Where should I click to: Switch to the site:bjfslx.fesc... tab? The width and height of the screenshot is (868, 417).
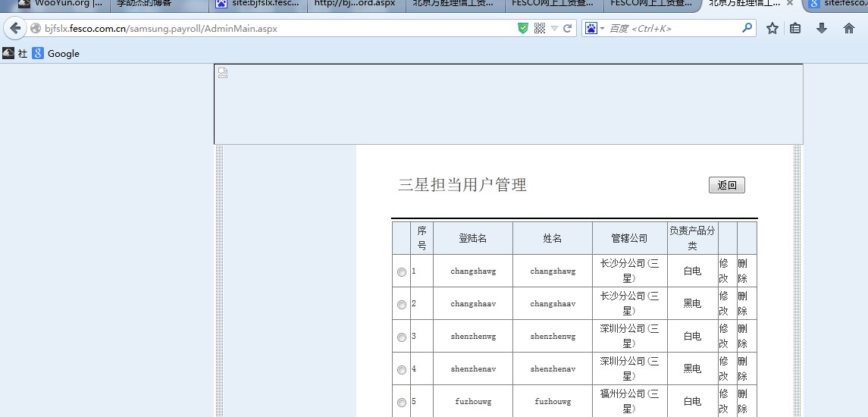[259, 4]
